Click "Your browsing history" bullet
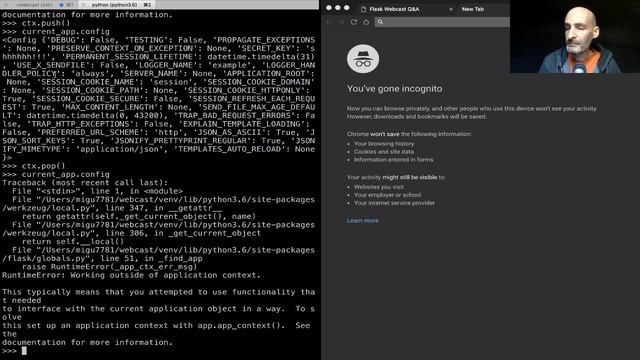The width and height of the screenshot is (640, 360). pos(384,144)
